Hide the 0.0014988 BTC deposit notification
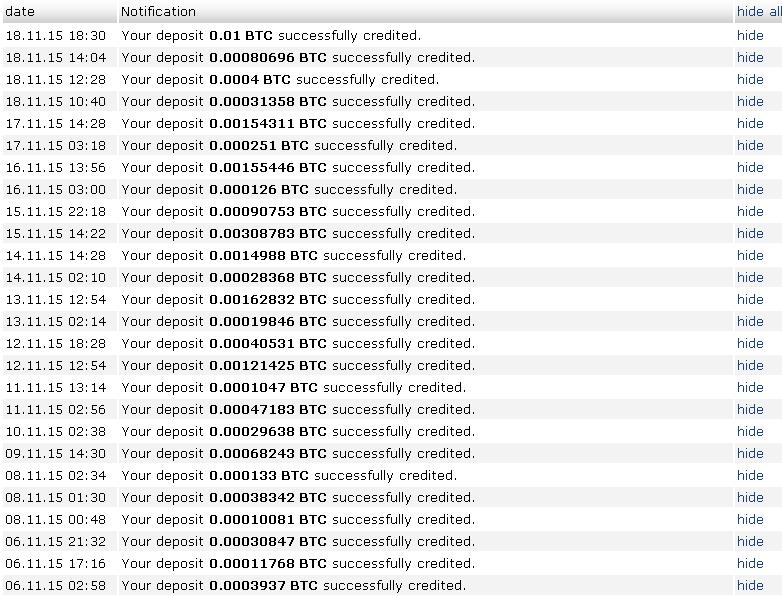Viewport: 782px width, 596px height. tap(750, 255)
